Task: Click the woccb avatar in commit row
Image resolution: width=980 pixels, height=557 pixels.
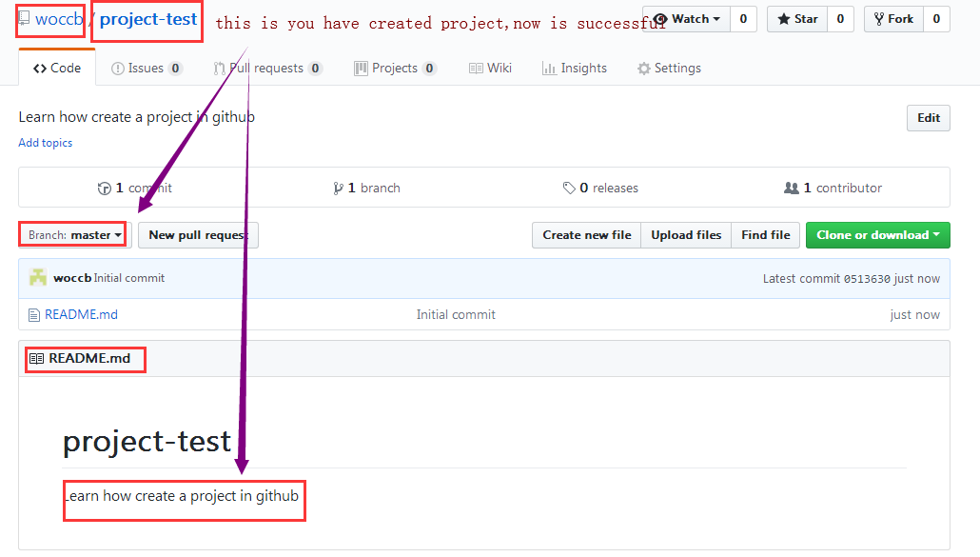Action: (x=38, y=278)
